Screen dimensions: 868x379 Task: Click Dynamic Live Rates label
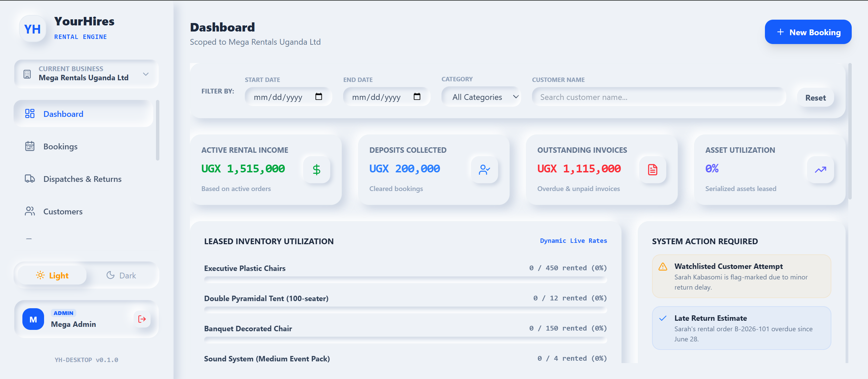(x=573, y=240)
